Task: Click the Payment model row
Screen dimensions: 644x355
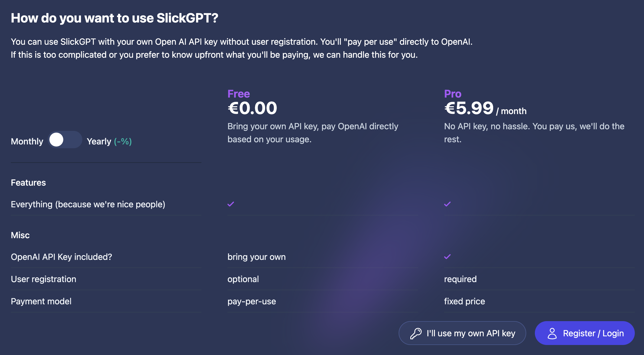Action: 41,301
